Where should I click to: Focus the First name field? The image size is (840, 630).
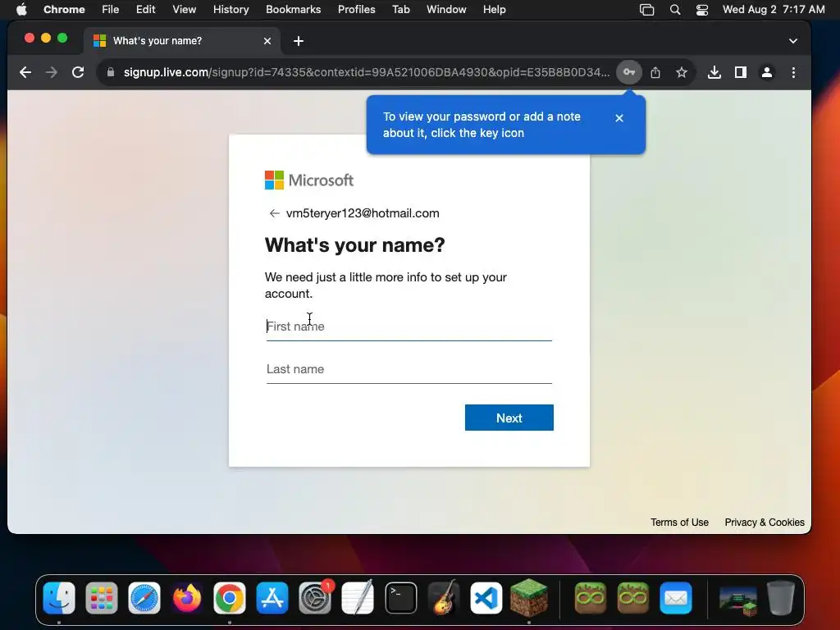[x=409, y=326]
